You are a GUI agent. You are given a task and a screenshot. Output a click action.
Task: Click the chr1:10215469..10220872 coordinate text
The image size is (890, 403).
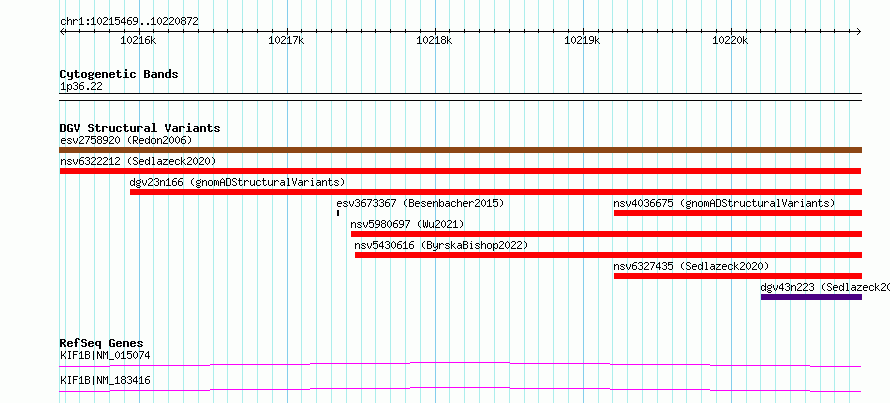(129, 22)
